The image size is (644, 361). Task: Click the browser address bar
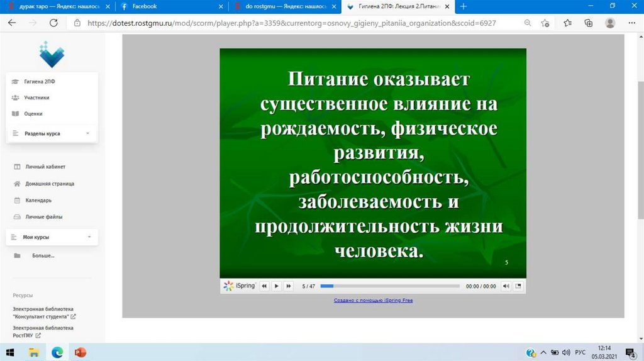289,23
